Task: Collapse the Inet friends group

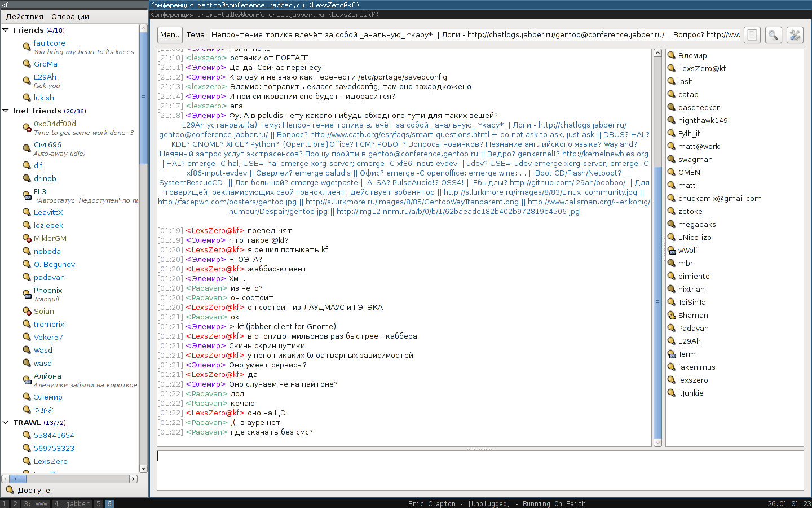Action: (6, 111)
